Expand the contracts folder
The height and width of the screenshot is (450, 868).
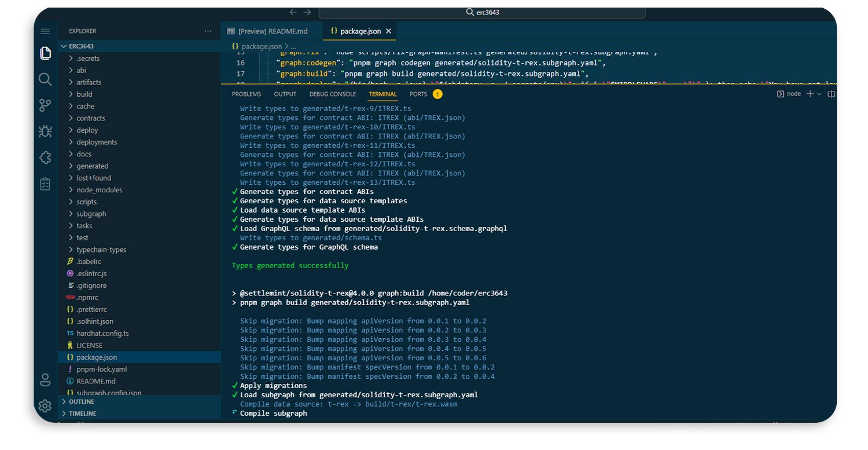point(90,118)
